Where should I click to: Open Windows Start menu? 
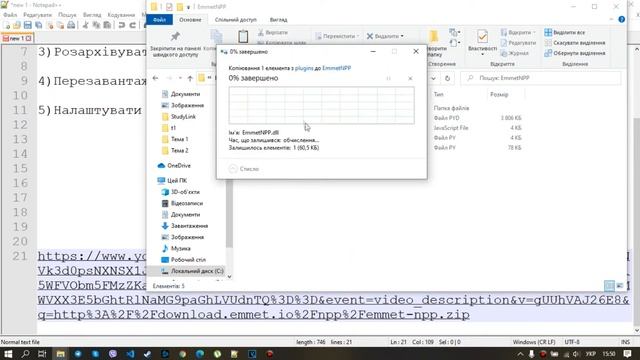tap(8, 354)
